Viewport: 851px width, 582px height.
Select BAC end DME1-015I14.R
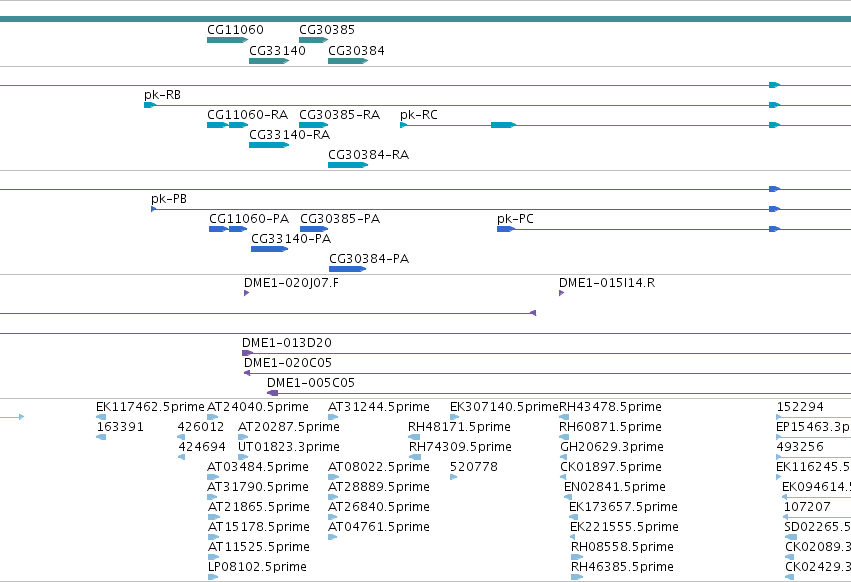pos(562,293)
